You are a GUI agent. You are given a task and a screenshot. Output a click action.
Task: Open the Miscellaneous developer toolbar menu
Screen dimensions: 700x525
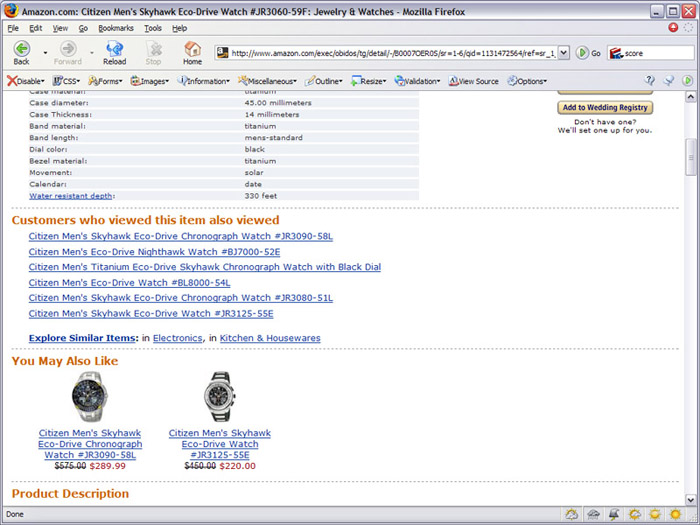(267, 81)
